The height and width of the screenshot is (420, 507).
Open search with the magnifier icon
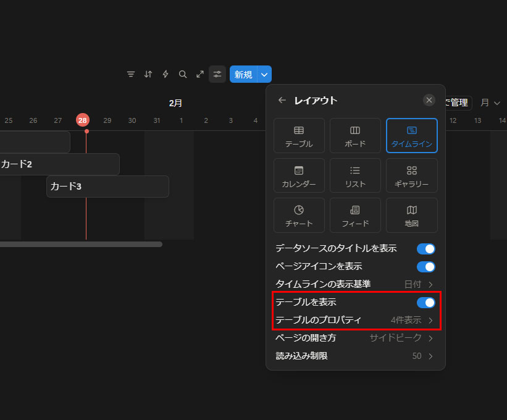point(183,74)
